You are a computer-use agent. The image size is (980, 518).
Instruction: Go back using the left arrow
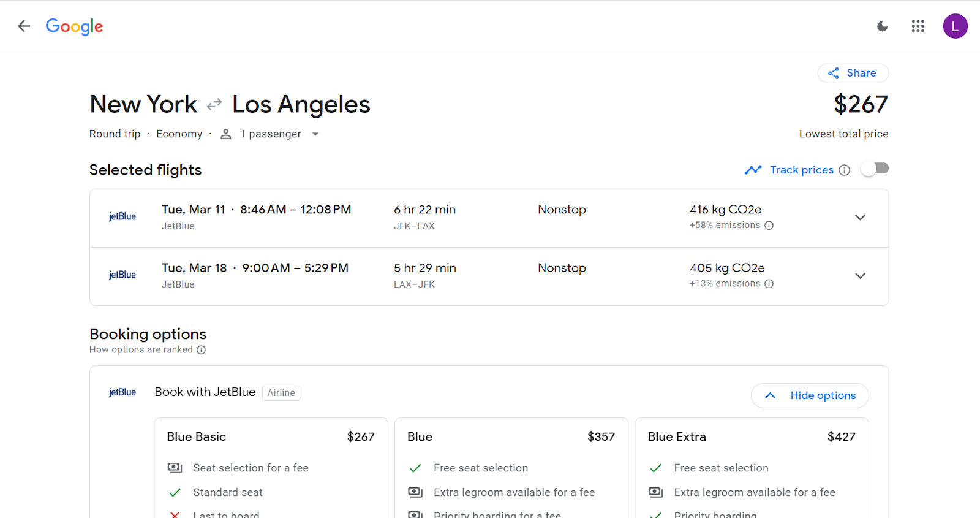(x=24, y=26)
